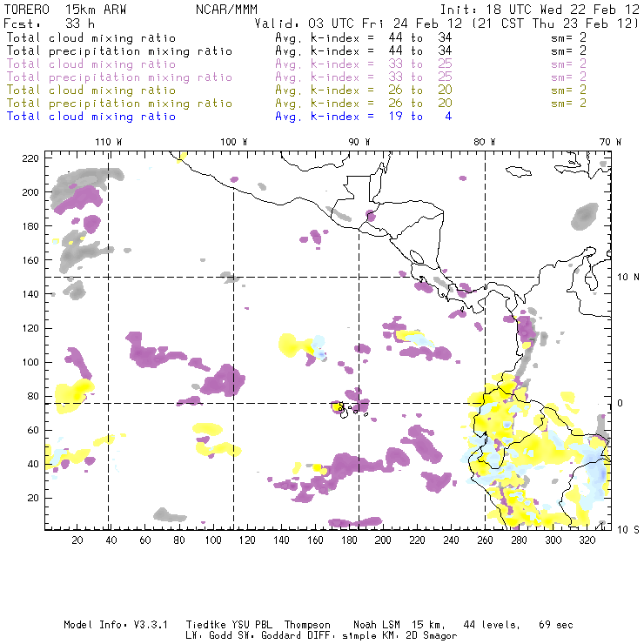Image resolution: width=644 pixels, height=644 pixels.
Task: Select the "Tiedtke" cumulus scheme text
Action: [205, 625]
